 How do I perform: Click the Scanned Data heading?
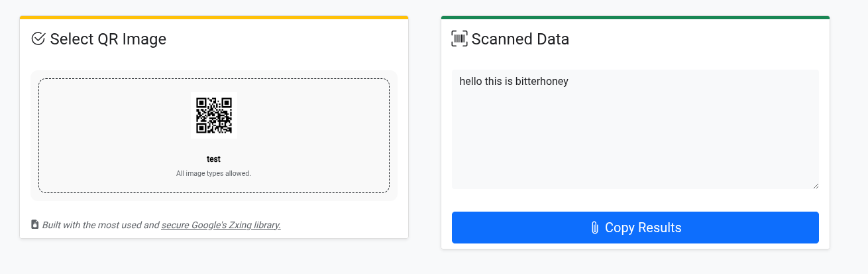click(x=520, y=39)
